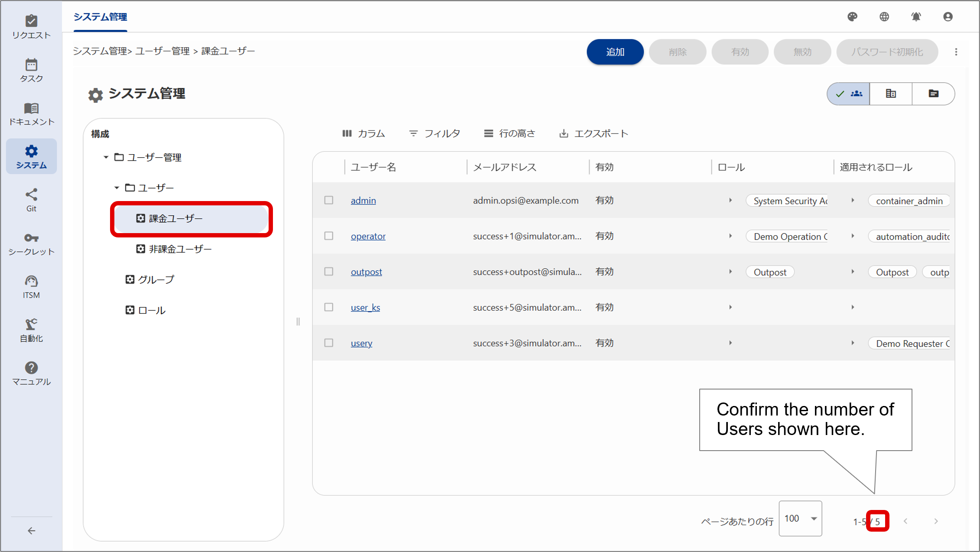The width and height of the screenshot is (980, 552).
Task: Open the outpost user link
Action: click(x=366, y=272)
